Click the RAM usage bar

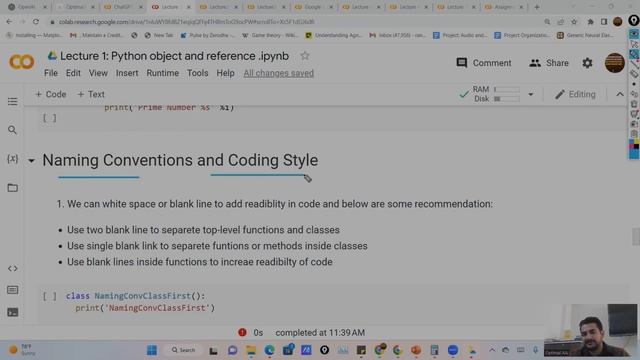pos(507,89)
